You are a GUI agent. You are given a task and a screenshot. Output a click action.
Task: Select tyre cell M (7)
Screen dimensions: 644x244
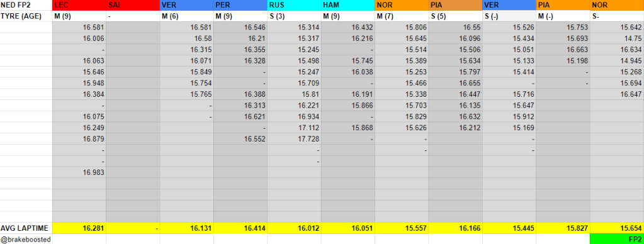402,16
